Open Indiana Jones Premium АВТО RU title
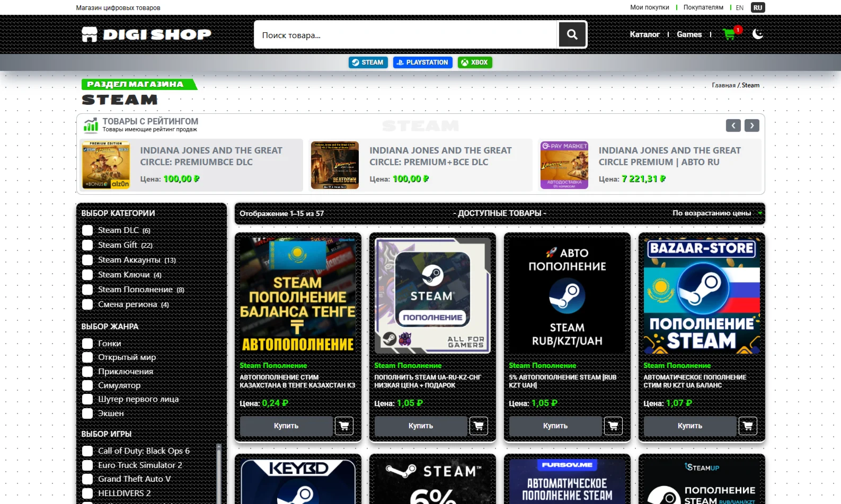 pyautogui.click(x=670, y=156)
